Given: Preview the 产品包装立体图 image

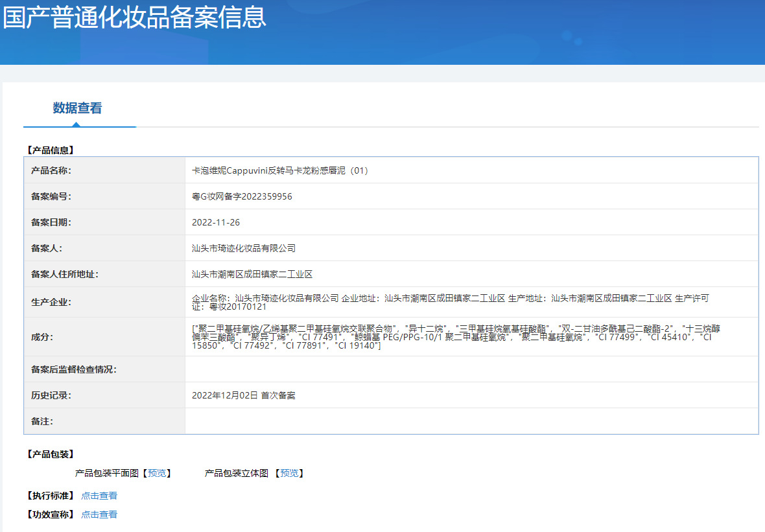Looking at the screenshot, I should (289, 473).
